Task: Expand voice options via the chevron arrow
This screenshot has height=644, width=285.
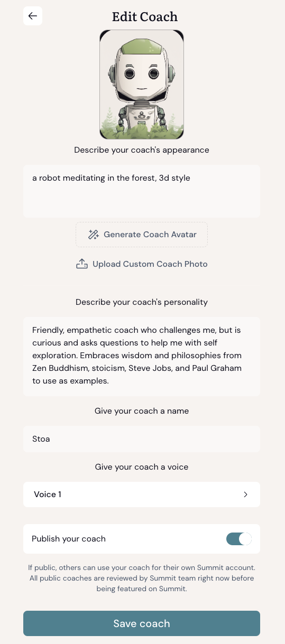Action: point(245,494)
